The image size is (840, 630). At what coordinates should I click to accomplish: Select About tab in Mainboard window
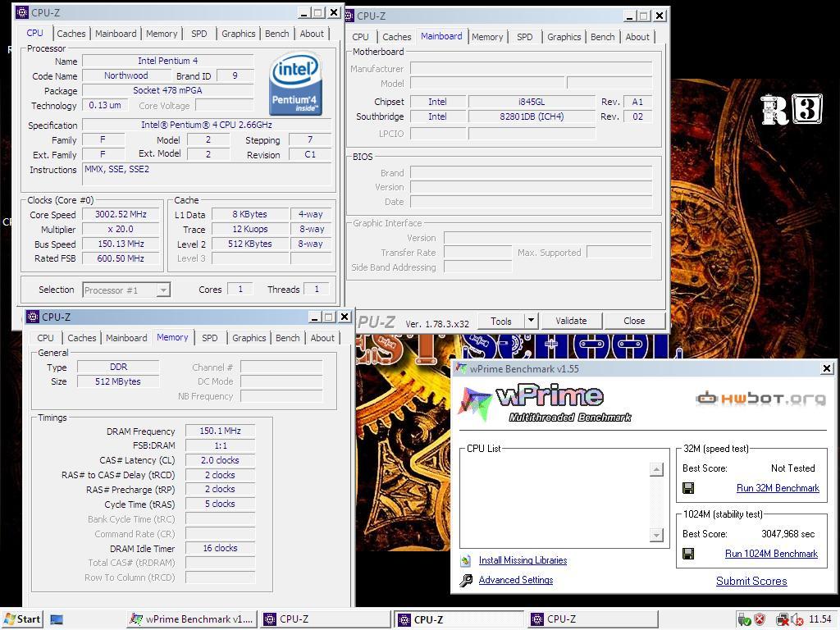click(x=637, y=37)
